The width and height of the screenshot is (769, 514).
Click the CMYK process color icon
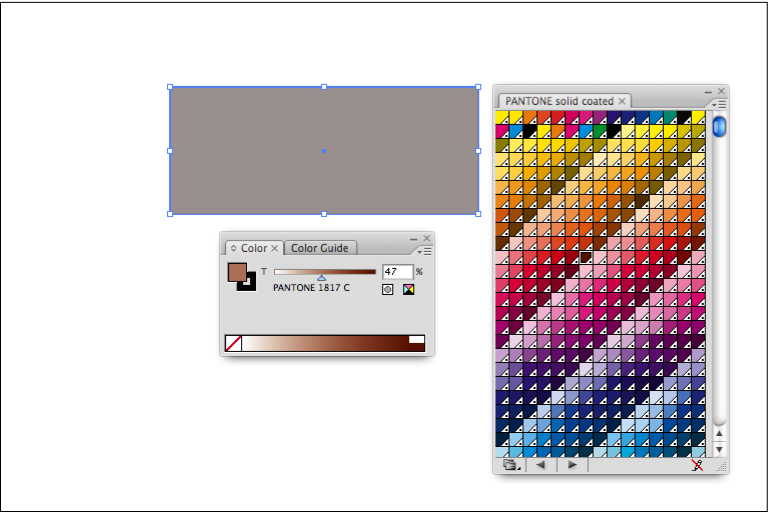[x=408, y=290]
